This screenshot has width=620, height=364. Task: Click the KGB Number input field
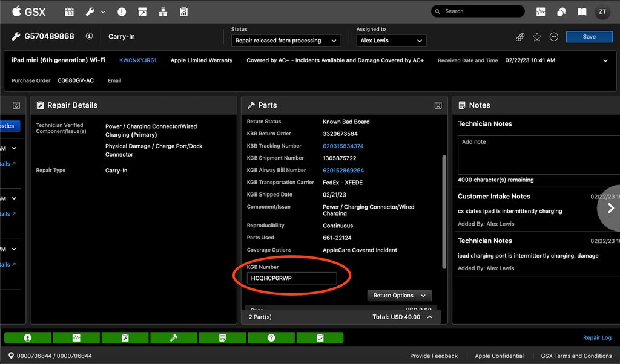292,278
